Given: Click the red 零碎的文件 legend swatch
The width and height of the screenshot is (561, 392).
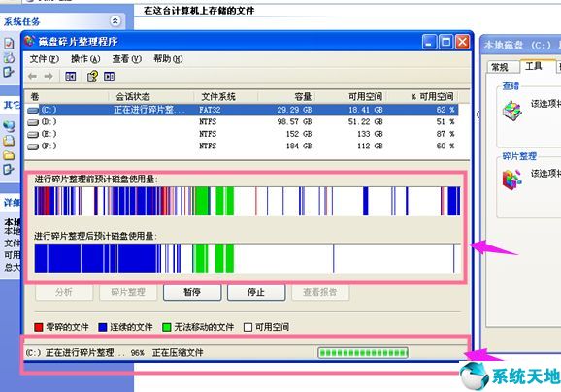Looking at the screenshot, I should tap(39, 327).
